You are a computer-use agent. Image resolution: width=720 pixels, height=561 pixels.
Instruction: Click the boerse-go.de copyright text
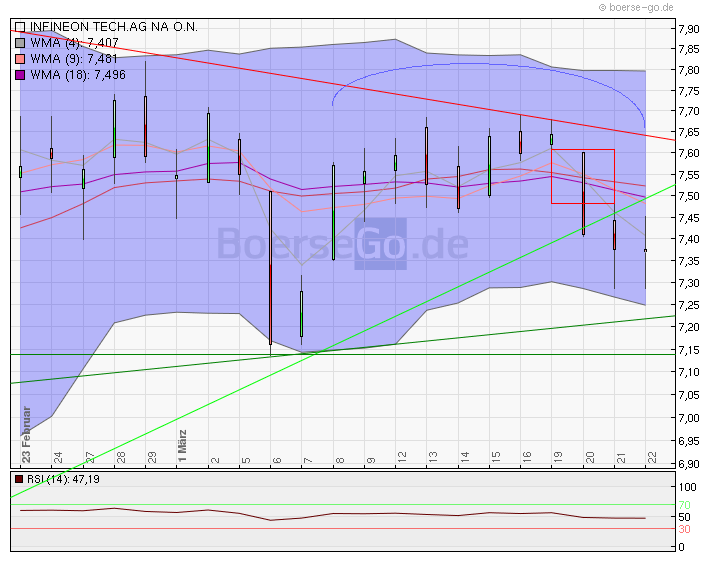[636, 7]
